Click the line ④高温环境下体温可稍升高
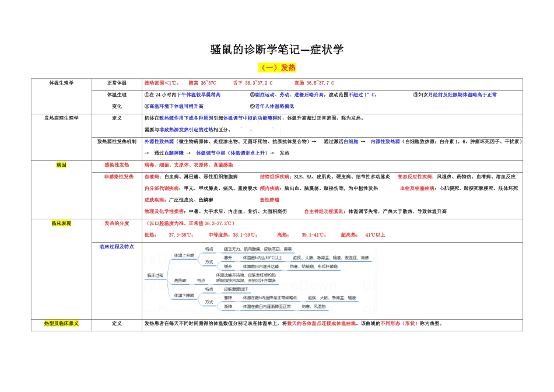 (173, 106)
